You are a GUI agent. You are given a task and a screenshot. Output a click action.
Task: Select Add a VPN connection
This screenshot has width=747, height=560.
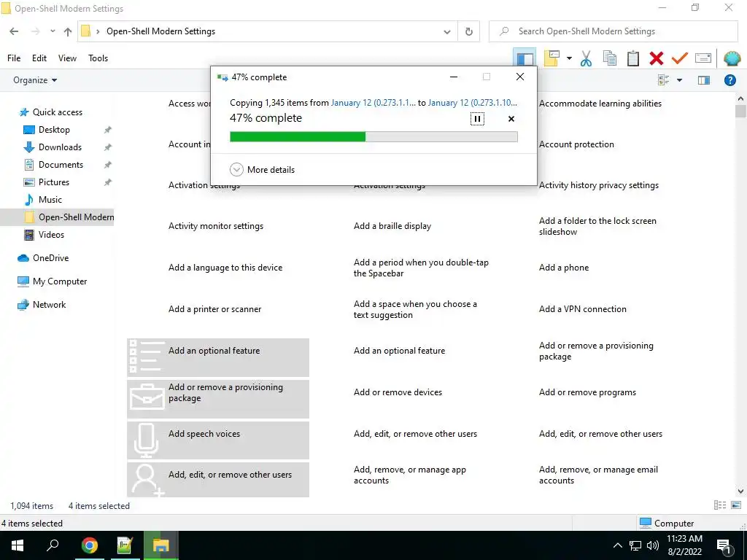(x=583, y=309)
